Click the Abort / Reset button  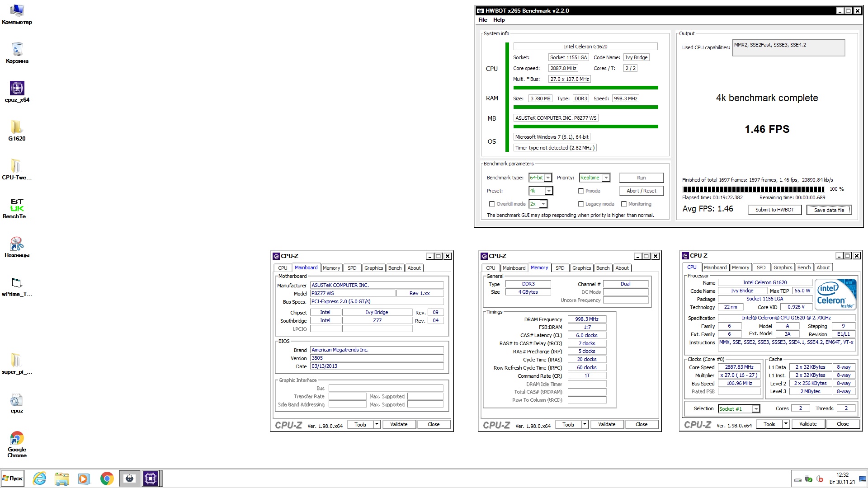pyautogui.click(x=641, y=191)
